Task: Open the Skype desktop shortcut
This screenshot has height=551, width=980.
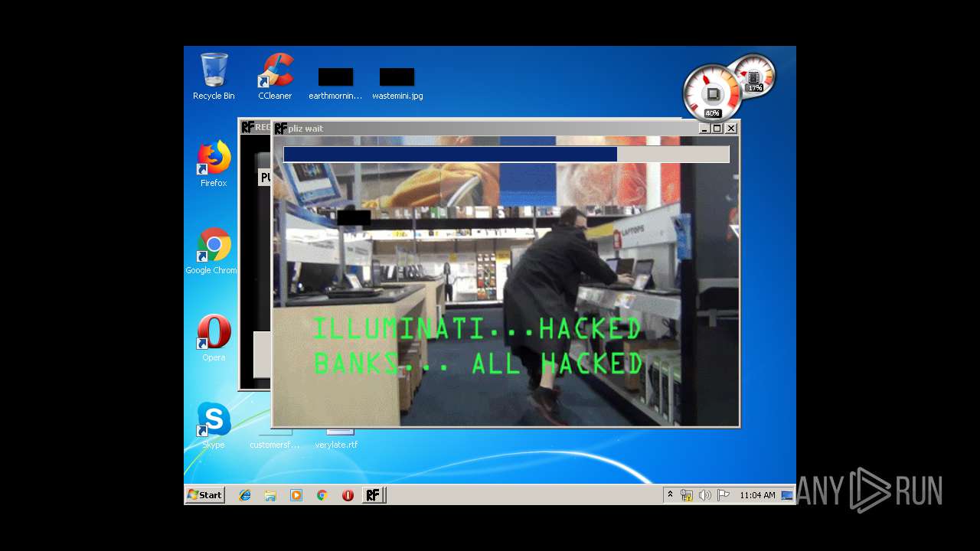Action: click(x=214, y=425)
